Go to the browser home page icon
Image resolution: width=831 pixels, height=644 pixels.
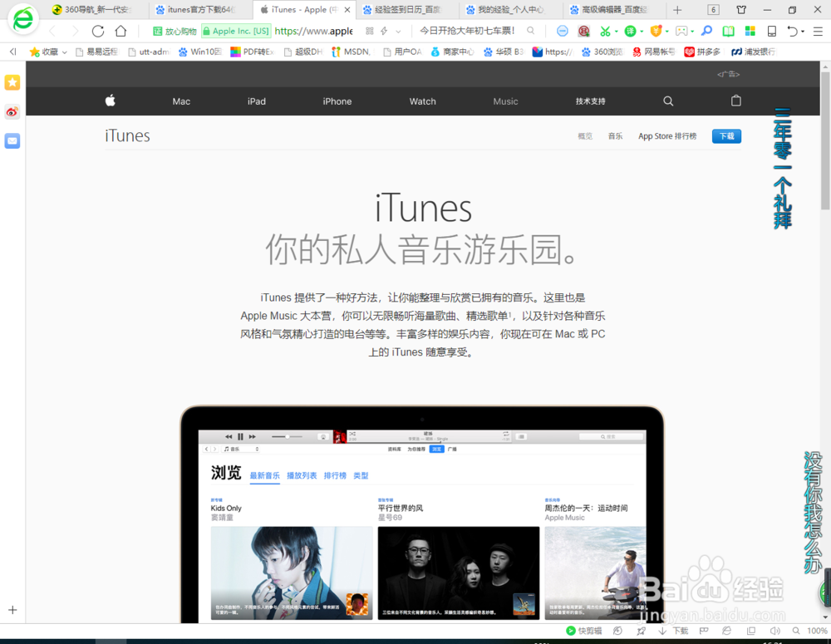(x=120, y=32)
